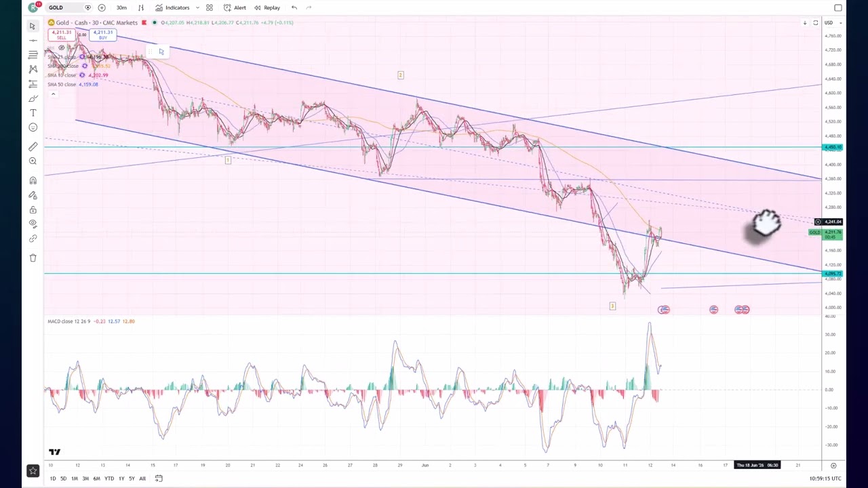Open the user profile avatar menu

pyautogui.click(x=33, y=7)
